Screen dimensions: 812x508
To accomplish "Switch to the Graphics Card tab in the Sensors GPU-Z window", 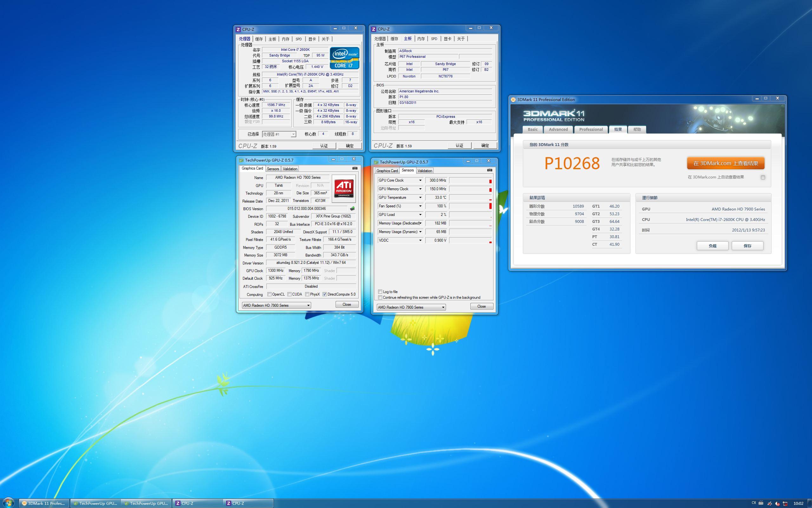I will pos(387,171).
